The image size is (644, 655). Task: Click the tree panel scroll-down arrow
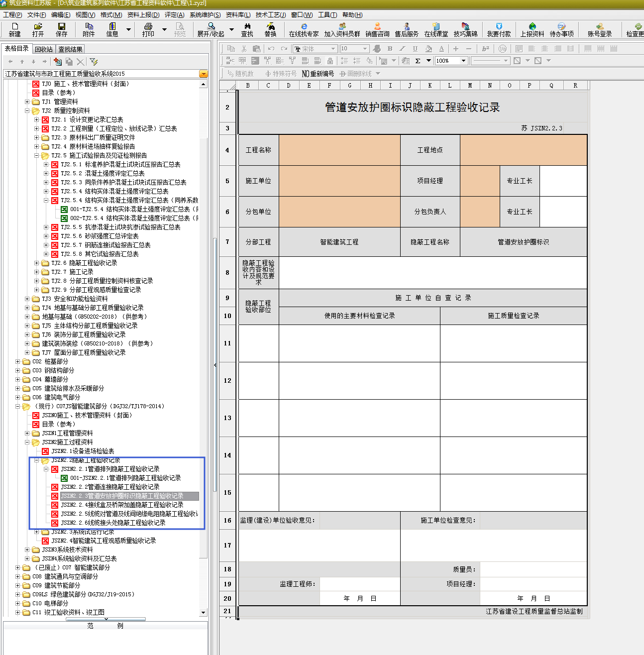[203, 612]
